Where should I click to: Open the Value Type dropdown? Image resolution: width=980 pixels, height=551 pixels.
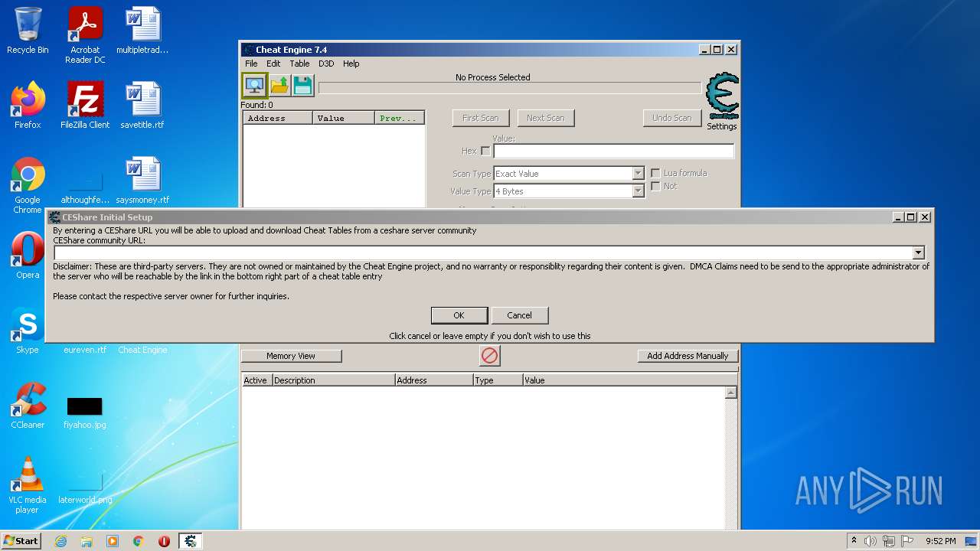[570, 191]
